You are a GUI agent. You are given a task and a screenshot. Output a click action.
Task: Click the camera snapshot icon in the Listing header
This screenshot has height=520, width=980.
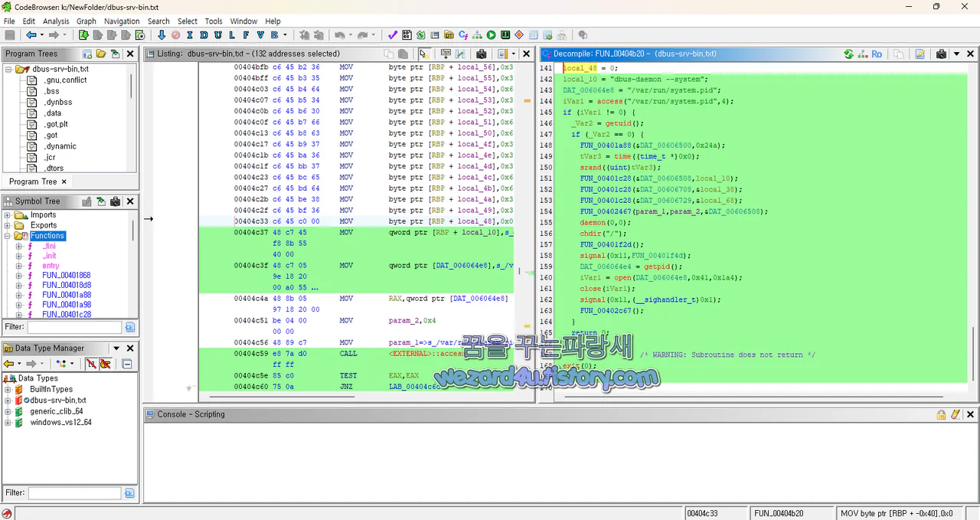point(482,54)
